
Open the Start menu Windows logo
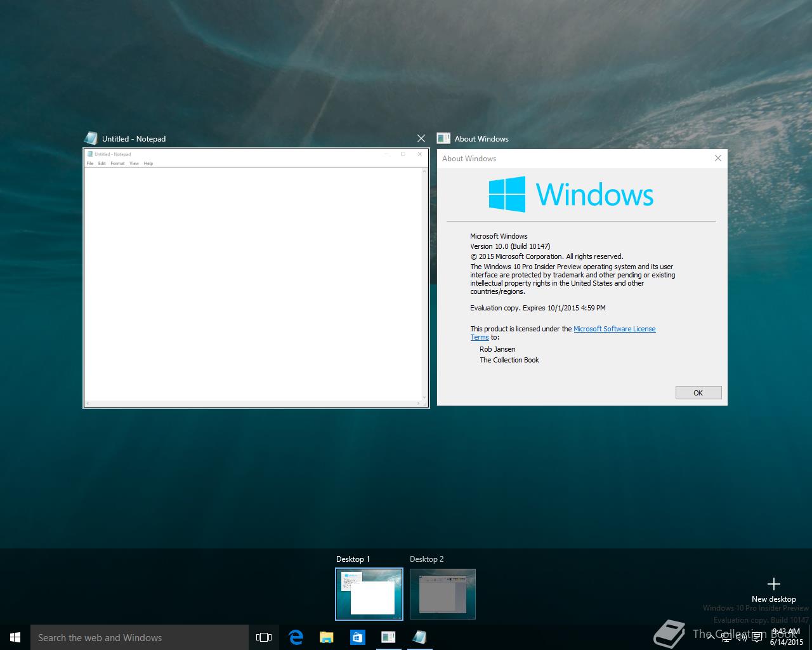(15, 637)
